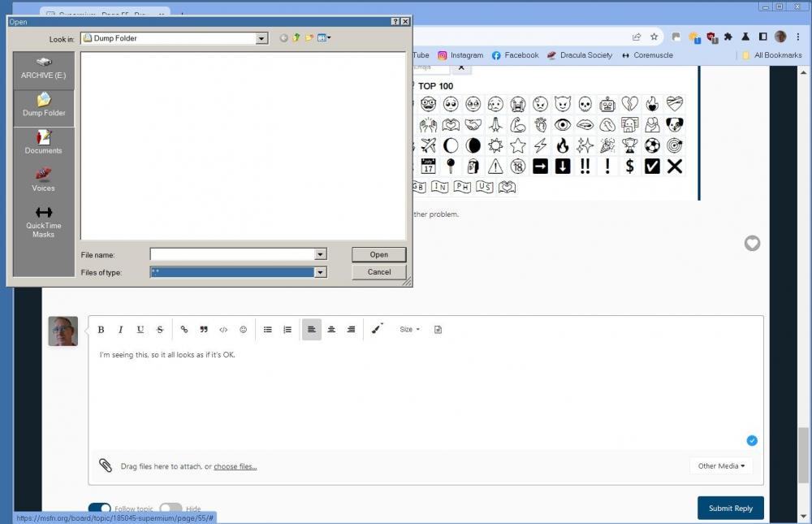Click the Cancel button in Open dialog

tap(378, 272)
